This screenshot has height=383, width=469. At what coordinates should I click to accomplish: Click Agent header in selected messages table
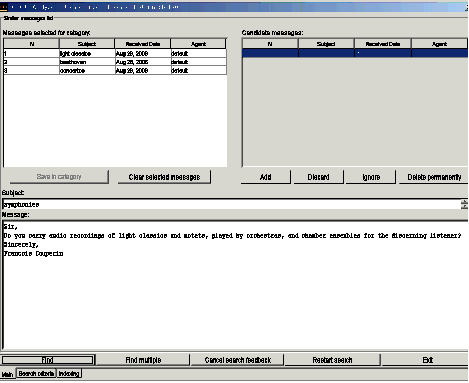coord(198,44)
